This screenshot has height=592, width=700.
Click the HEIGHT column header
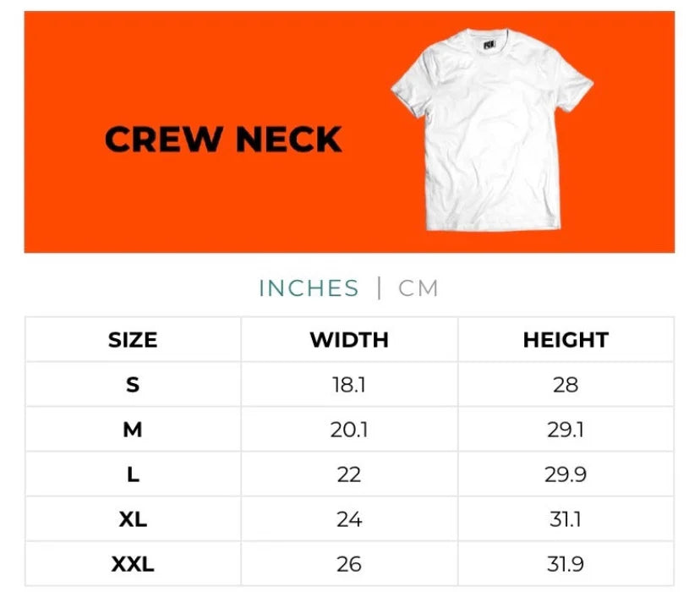566,340
